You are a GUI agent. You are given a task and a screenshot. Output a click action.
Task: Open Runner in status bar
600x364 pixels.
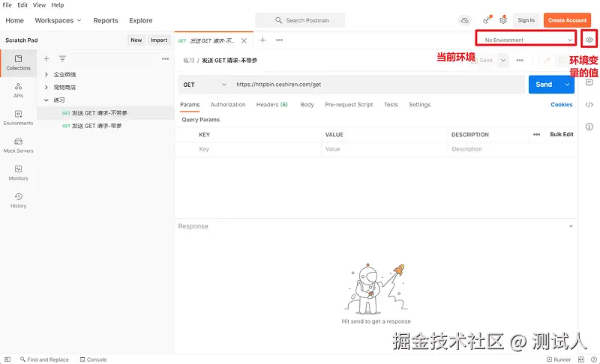(x=559, y=360)
